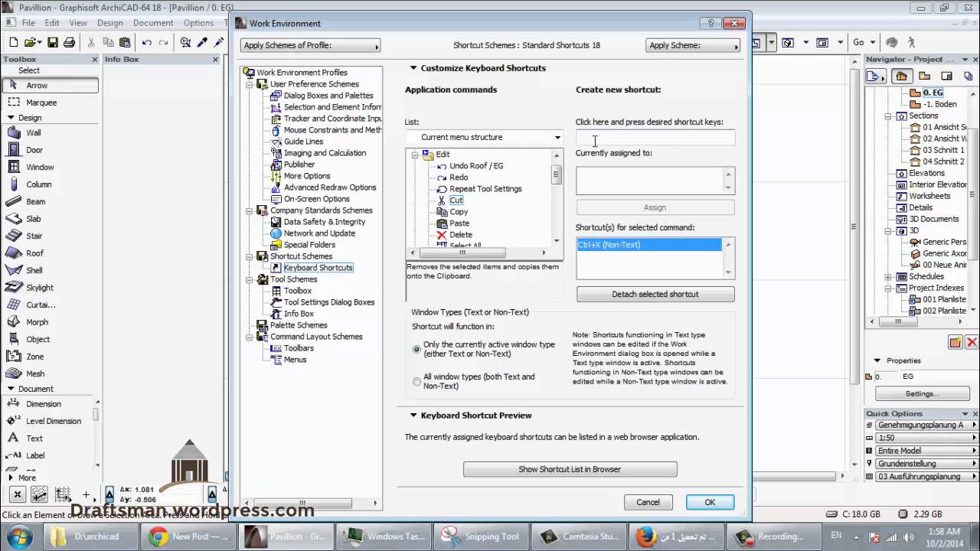
Task: Open the Document menu
Action: [153, 23]
